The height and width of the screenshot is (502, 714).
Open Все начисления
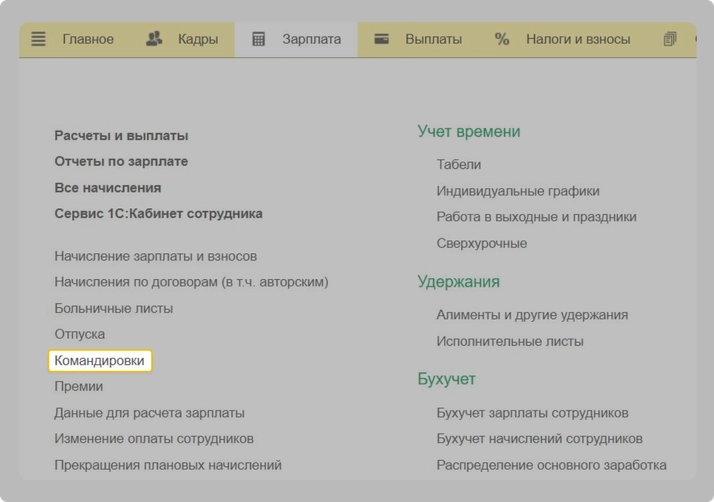(x=108, y=188)
